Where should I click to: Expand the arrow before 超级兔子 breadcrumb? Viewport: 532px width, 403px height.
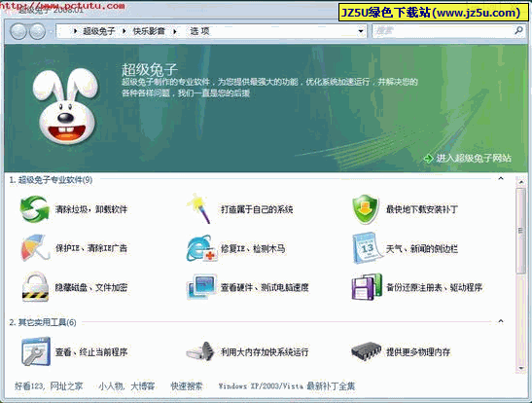(x=75, y=31)
